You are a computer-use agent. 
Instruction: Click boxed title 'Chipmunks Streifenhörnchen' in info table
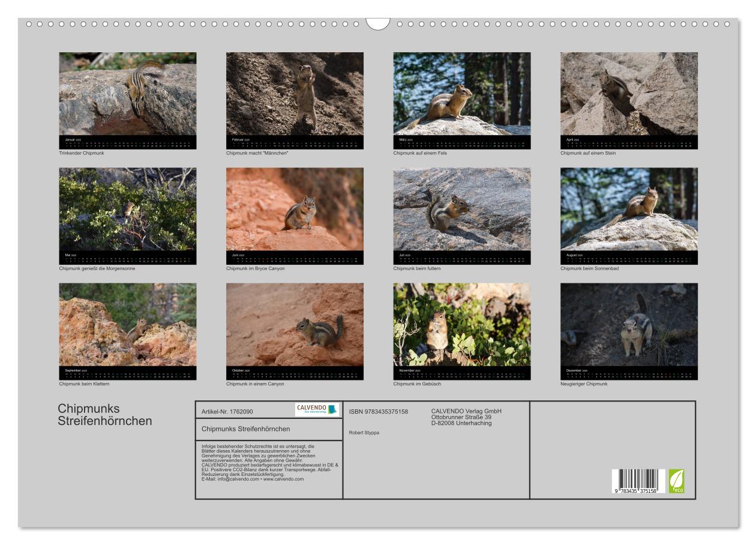(x=246, y=429)
